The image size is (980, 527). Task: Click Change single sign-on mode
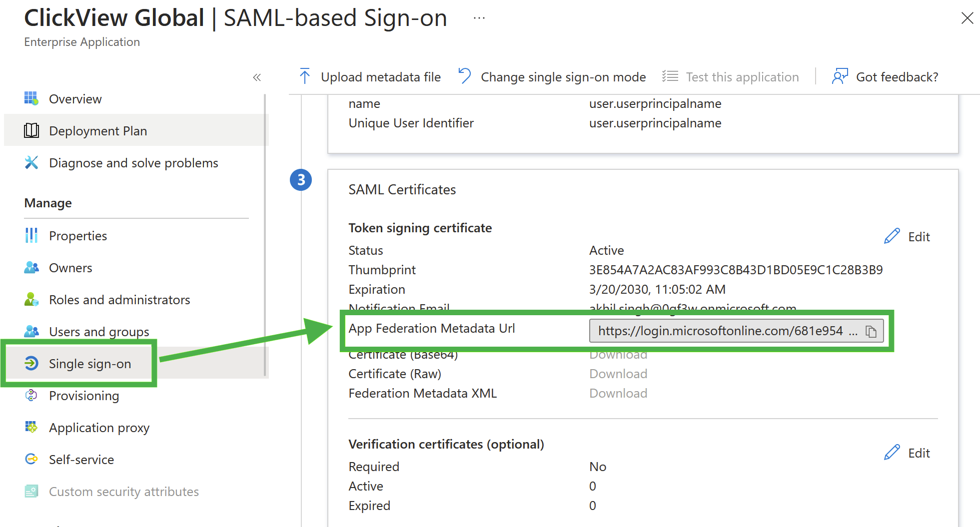(552, 77)
